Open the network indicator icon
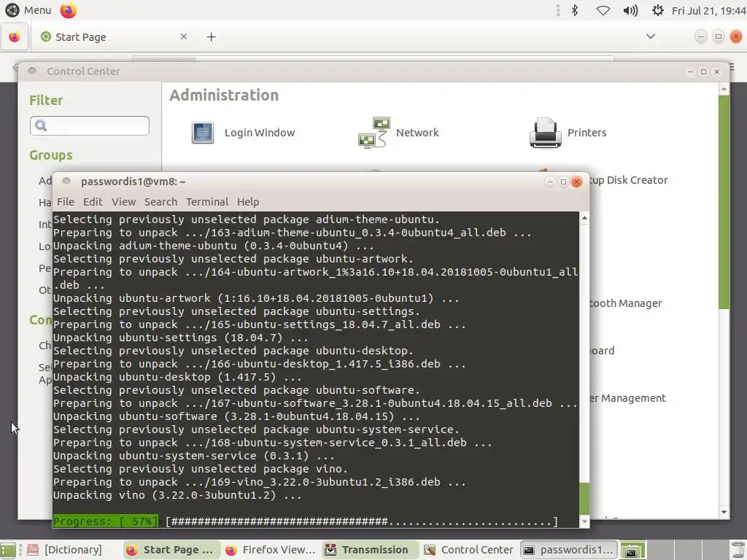747x560 pixels. pyautogui.click(x=603, y=10)
